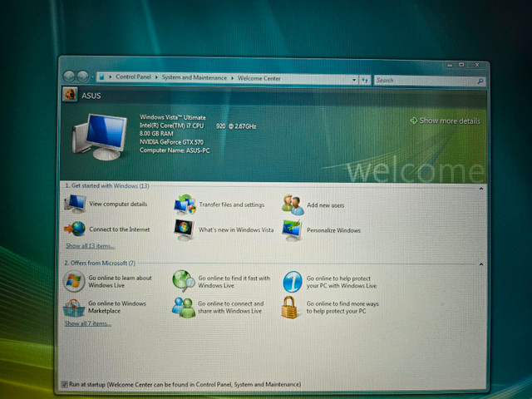Screen dimensions: 532x399
Task: Click find it fast Windows Live globe icon
Action: click(x=184, y=281)
